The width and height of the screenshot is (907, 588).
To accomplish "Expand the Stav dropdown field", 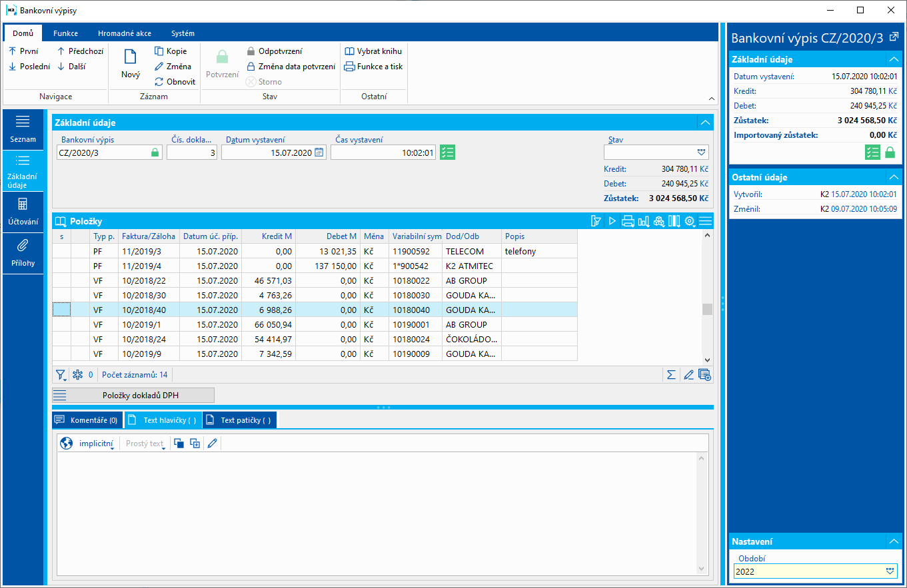I will [x=701, y=152].
